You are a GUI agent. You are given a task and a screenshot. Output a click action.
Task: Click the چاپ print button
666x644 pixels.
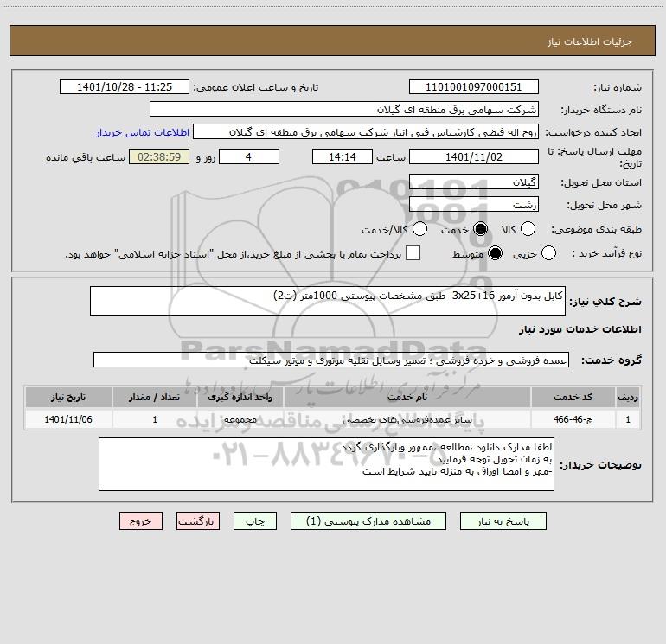click(x=255, y=521)
